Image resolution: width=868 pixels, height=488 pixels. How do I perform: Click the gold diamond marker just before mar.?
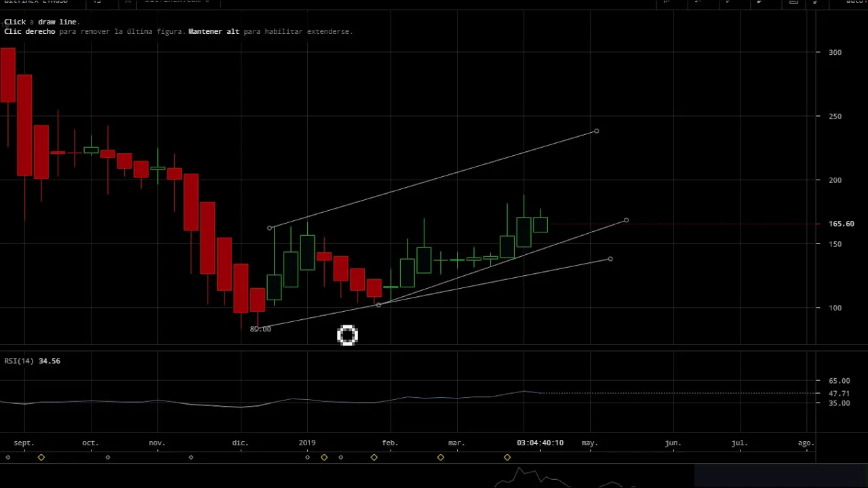coord(440,457)
